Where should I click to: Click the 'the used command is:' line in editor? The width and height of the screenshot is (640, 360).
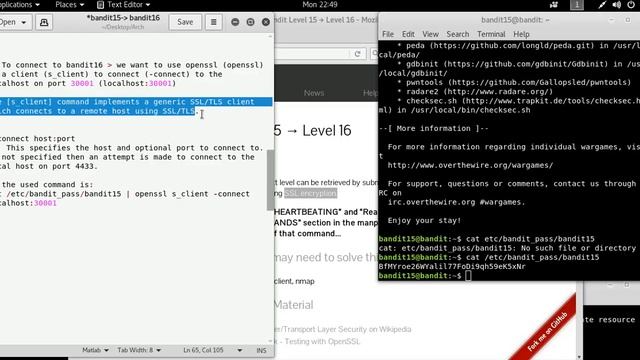click(x=47, y=184)
